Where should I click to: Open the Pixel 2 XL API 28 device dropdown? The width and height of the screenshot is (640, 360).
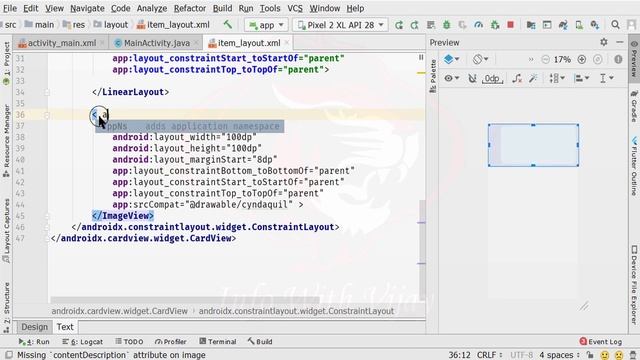[x=340, y=25]
